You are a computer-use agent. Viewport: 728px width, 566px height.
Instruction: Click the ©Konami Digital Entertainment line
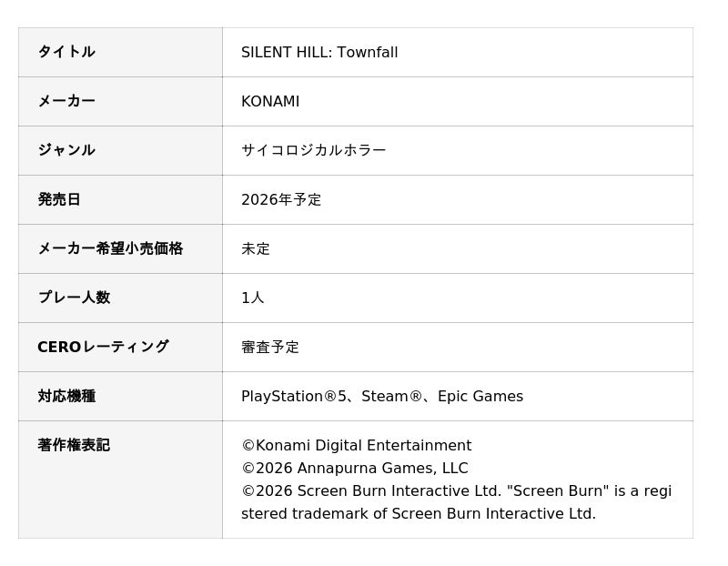pos(356,446)
